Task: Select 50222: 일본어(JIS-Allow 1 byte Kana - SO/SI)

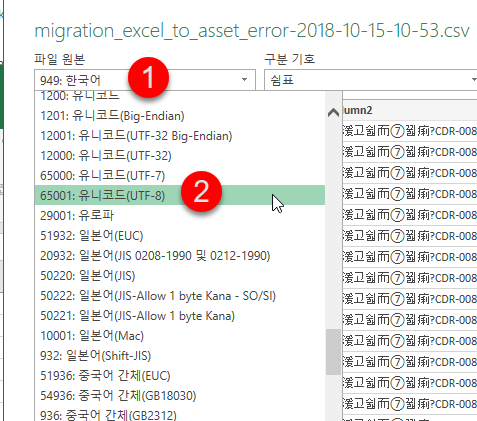Action: [180, 296]
